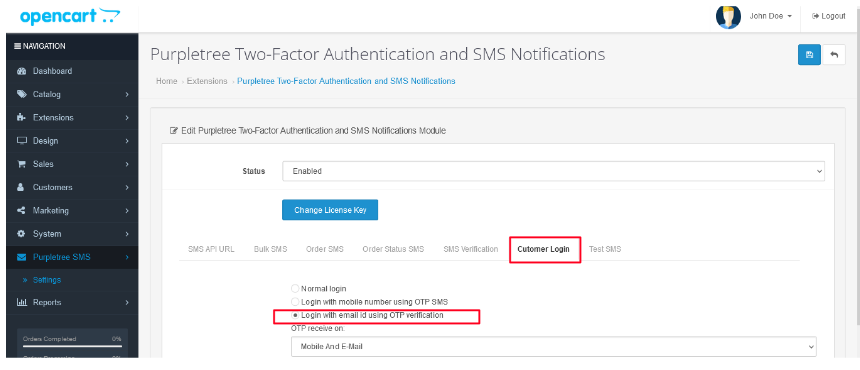The height and width of the screenshot is (370, 860).
Task: Click the Status field label
Action: coord(253,171)
